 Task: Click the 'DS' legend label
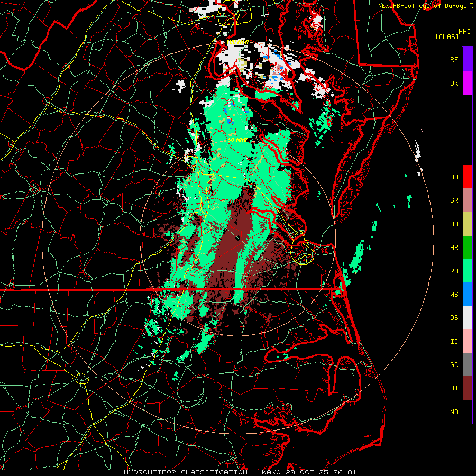454,318
